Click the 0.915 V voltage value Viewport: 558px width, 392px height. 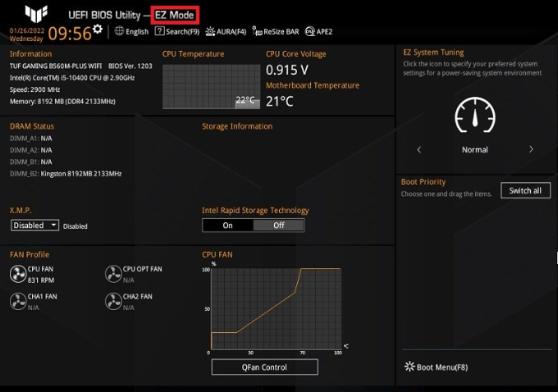point(287,70)
